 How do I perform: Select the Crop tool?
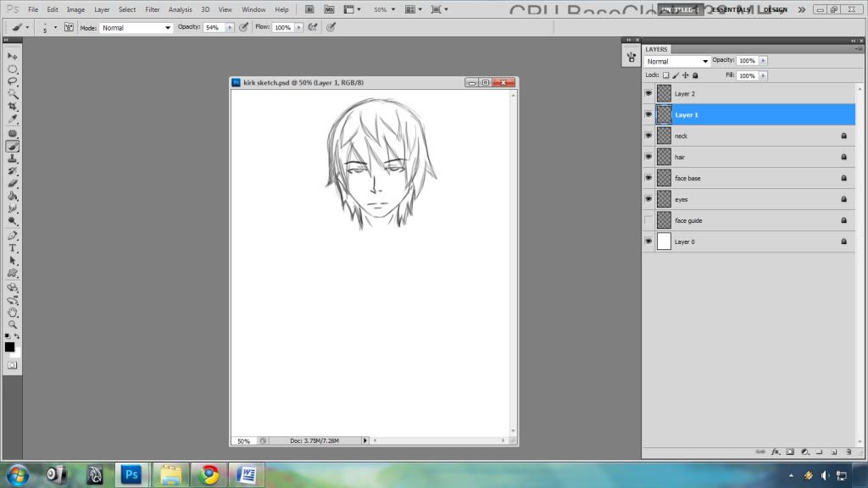(13, 107)
